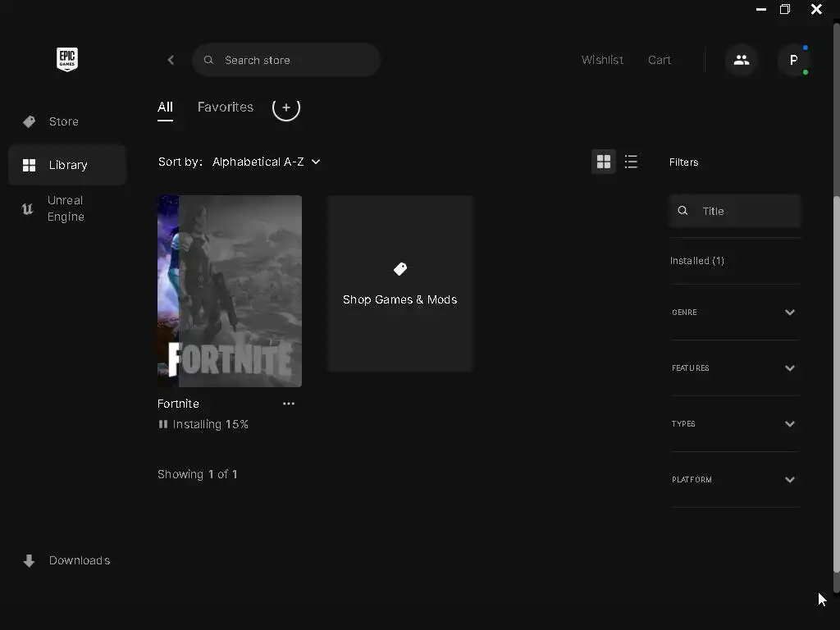The height and width of the screenshot is (630, 840).
Task: Open the profile avatar P
Action: [x=793, y=60]
